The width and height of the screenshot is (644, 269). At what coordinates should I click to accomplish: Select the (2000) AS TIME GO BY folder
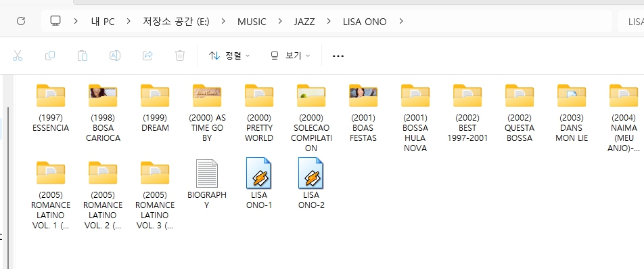point(207,113)
